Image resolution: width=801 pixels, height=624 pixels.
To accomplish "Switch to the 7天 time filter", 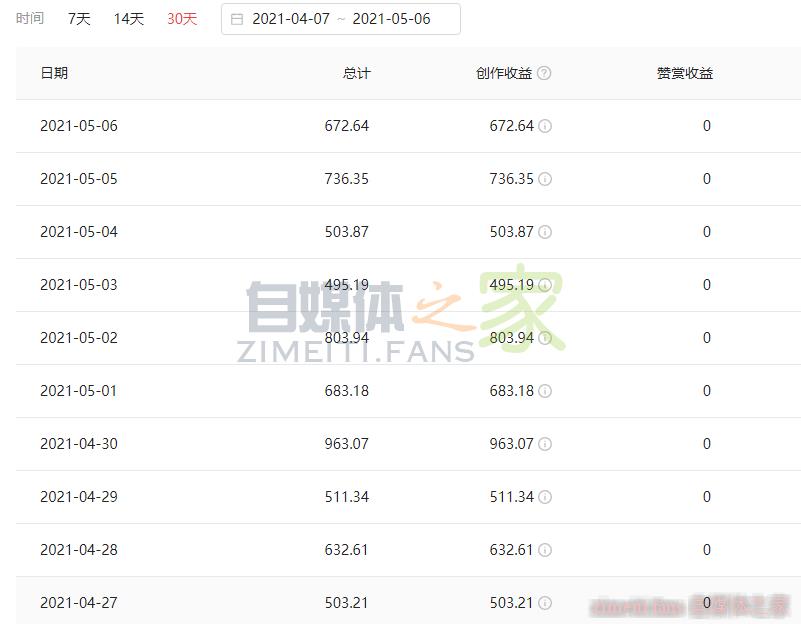I will [79, 18].
